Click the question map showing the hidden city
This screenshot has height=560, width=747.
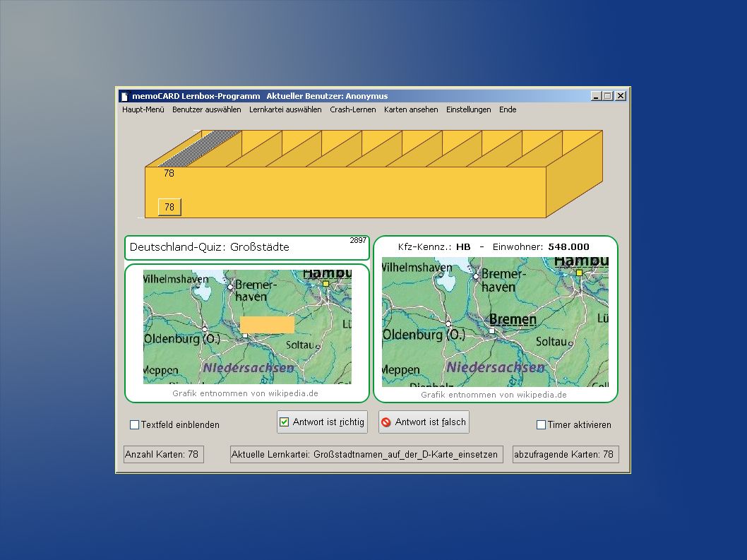247,327
